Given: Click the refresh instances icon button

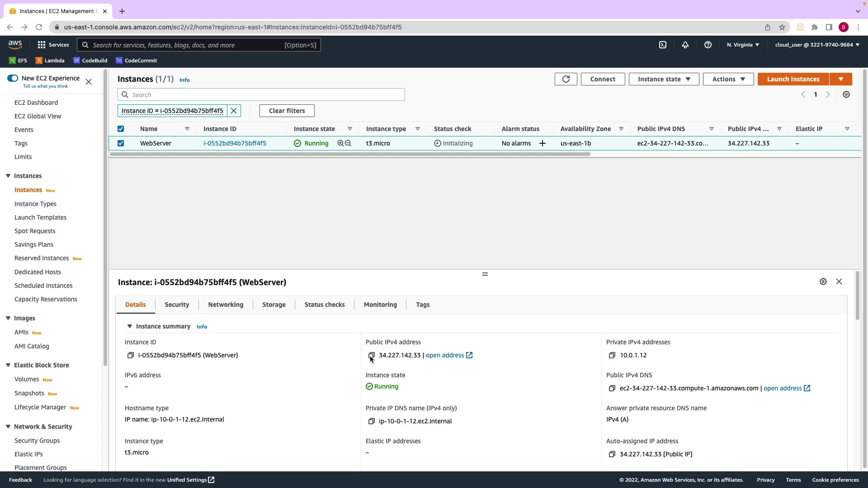Looking at the screenshot, I should pyautogui.click(x=566, y=79).
